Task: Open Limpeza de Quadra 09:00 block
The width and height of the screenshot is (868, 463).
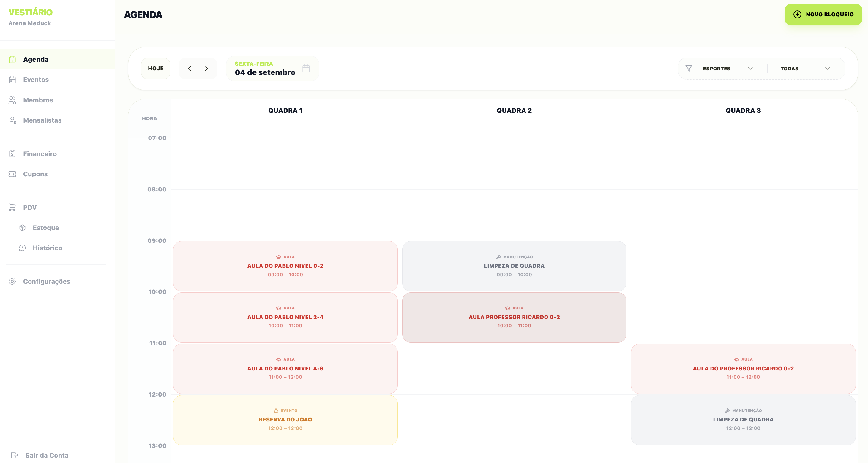Action: [514, 266]
